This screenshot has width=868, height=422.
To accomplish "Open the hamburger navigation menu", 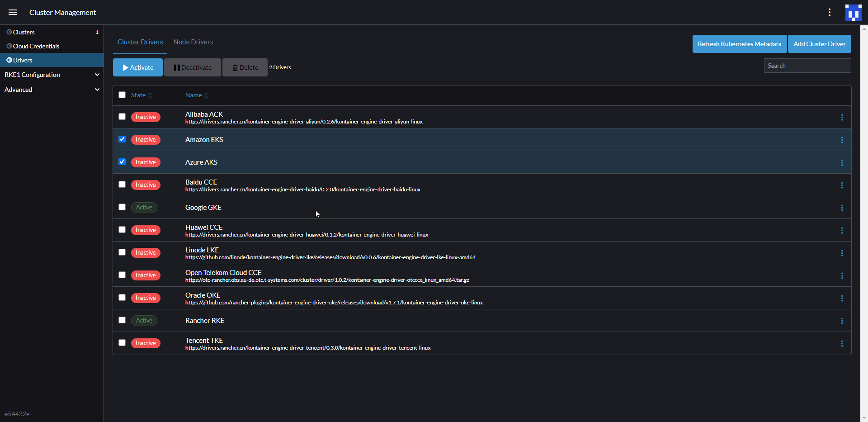I will point(12,12).
